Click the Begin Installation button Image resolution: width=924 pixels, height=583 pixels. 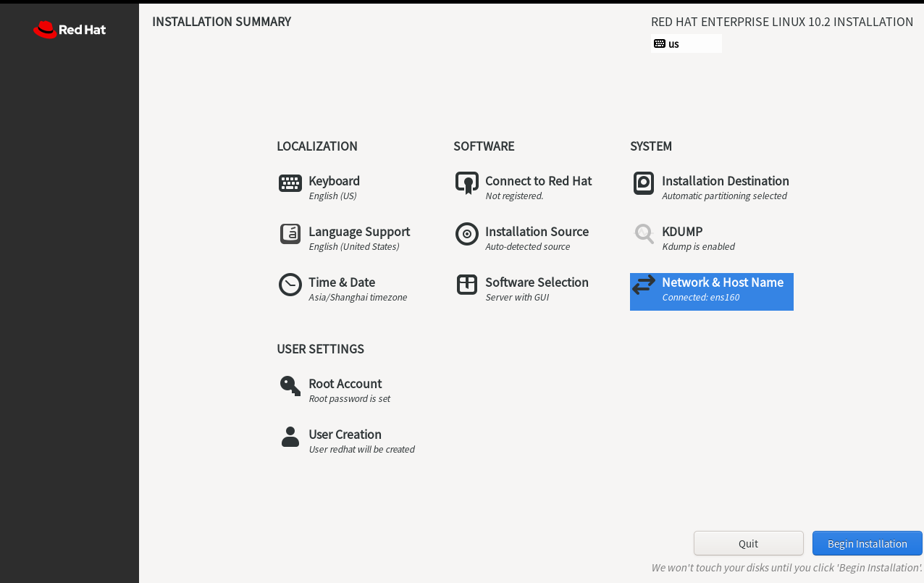(x=868, y=544)
